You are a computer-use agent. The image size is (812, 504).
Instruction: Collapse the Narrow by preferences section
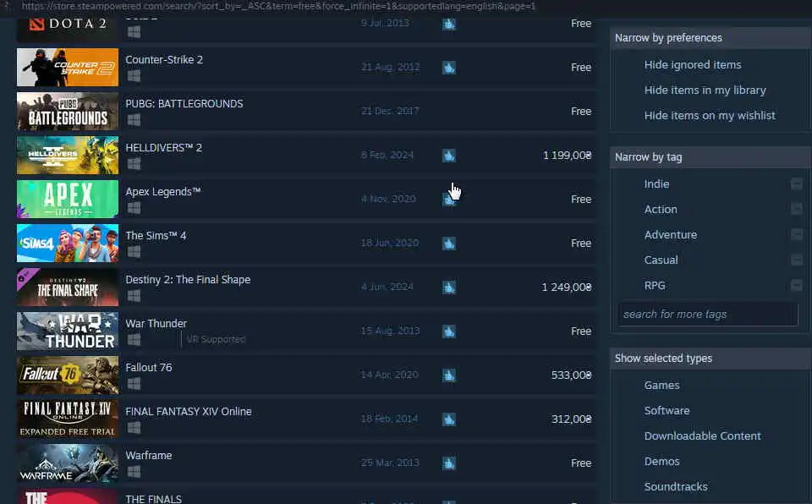click(710, 38)
